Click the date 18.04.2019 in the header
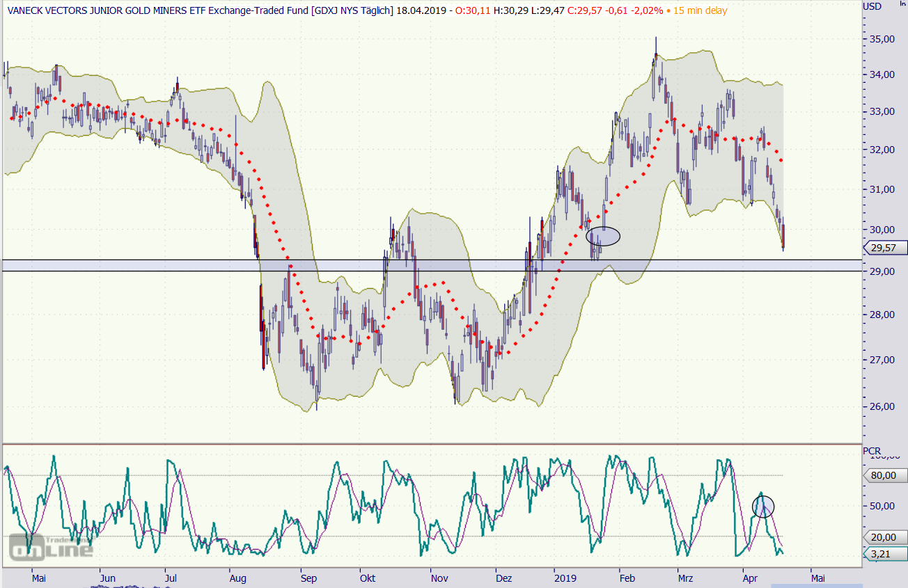The height and width of the screenshot is (588, 908). pyautogui.click(x=421, y=10)
